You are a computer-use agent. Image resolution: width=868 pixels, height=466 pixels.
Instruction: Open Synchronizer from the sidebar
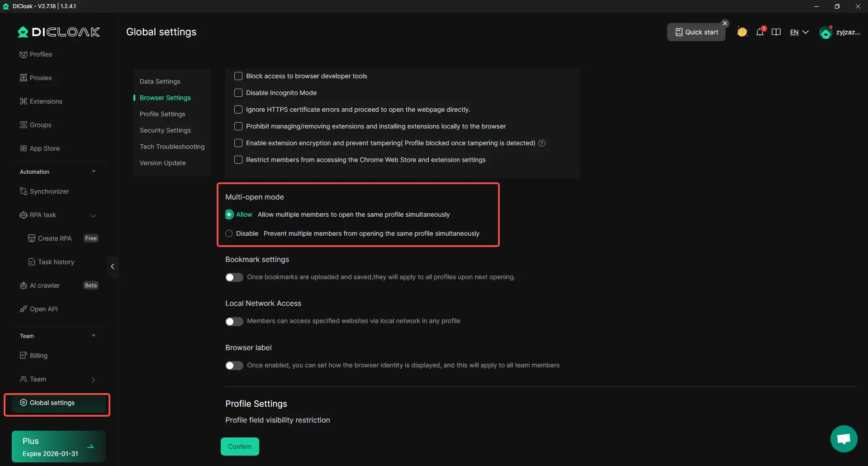[49, 191]
